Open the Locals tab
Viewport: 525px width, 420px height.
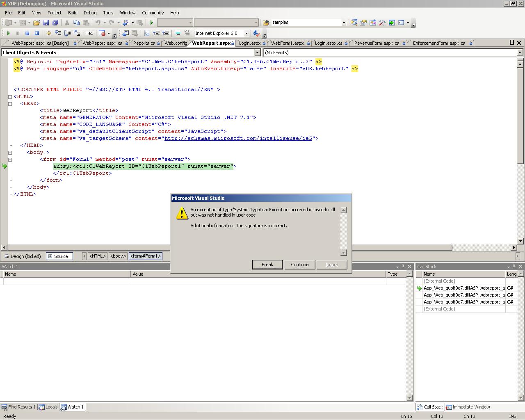[x=48, y=407]
